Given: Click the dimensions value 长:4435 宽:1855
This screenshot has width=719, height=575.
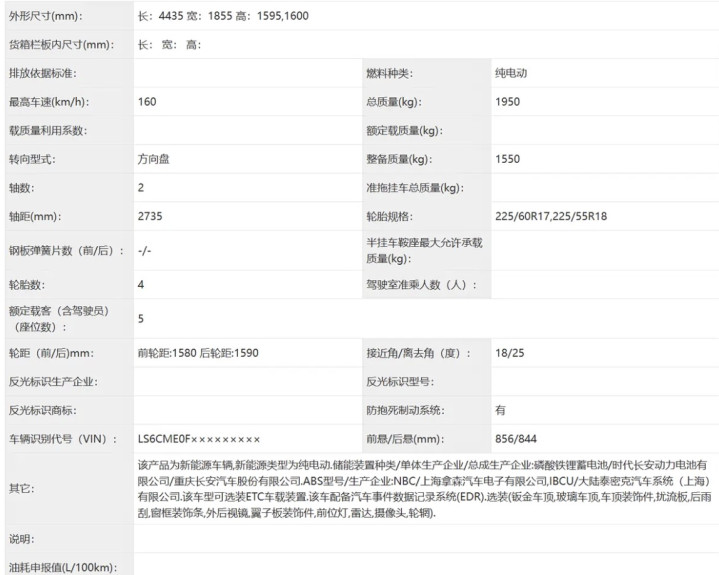Looking at the screenshot, I should tap(223, 16).
